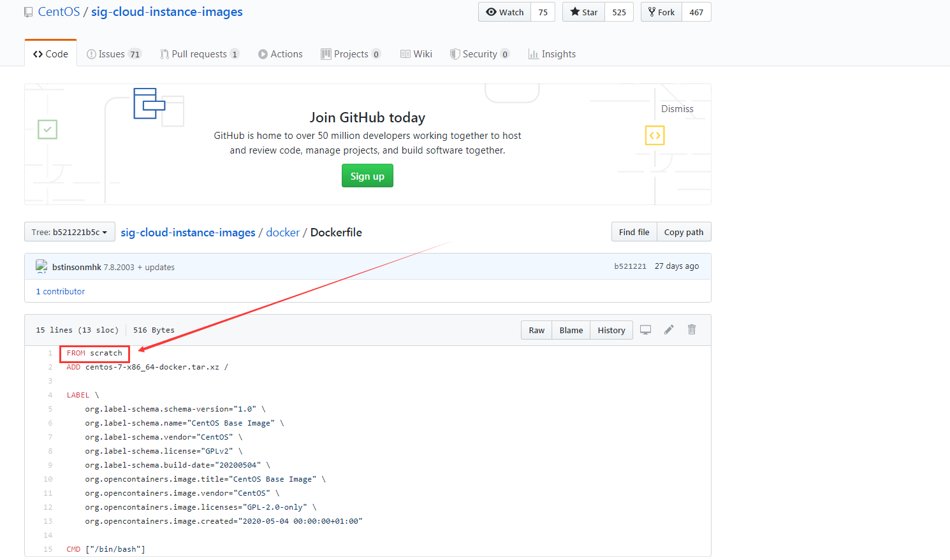Expand the Tree b521221b5c branch dropdown
This screenshot has height=560, width=950.
[x=69, y=232]
